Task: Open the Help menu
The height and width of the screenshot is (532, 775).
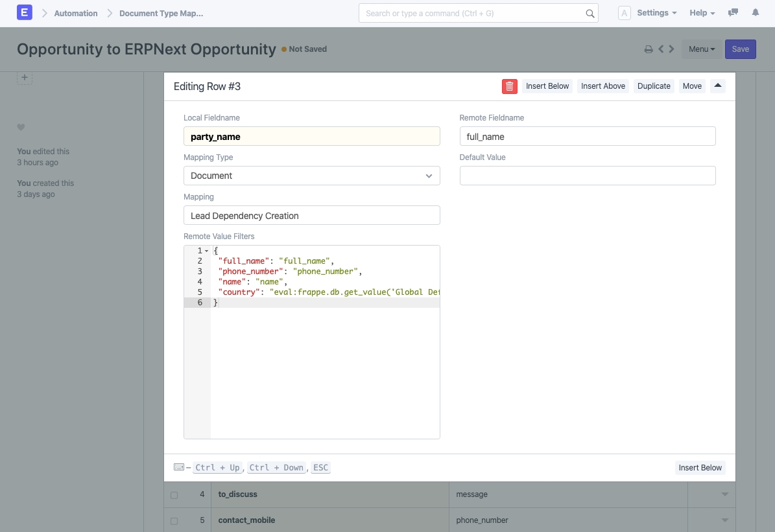Action: point(702,13)
